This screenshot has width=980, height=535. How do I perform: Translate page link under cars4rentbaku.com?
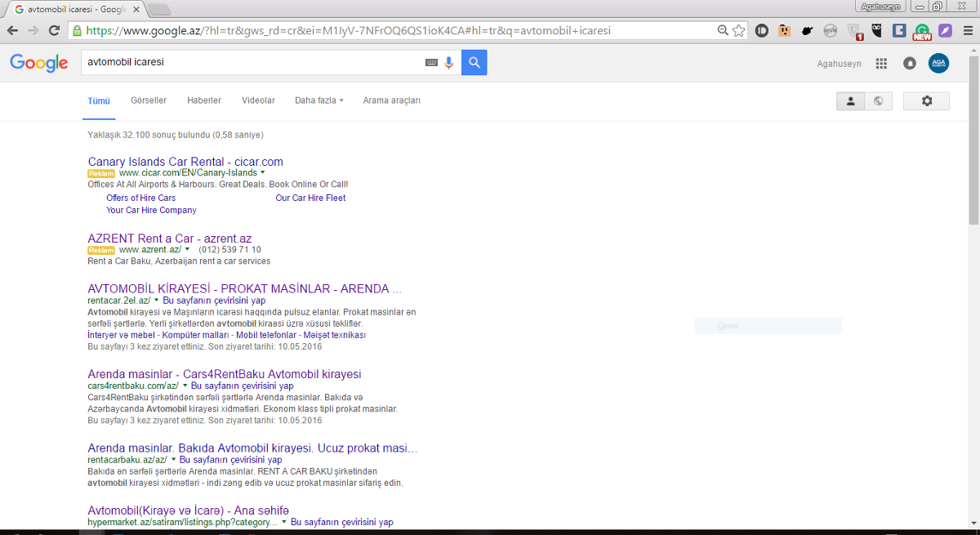click(x=242, y=386)
